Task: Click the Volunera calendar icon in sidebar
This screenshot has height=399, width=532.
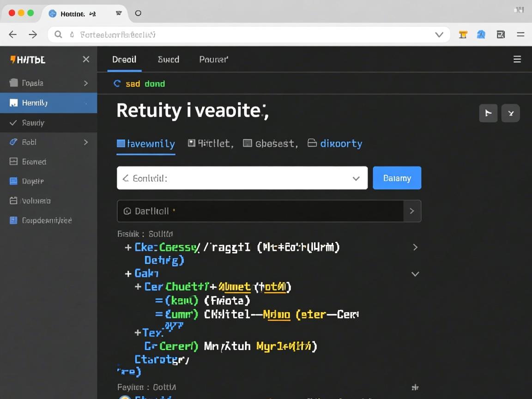Action: click(13, 201)
